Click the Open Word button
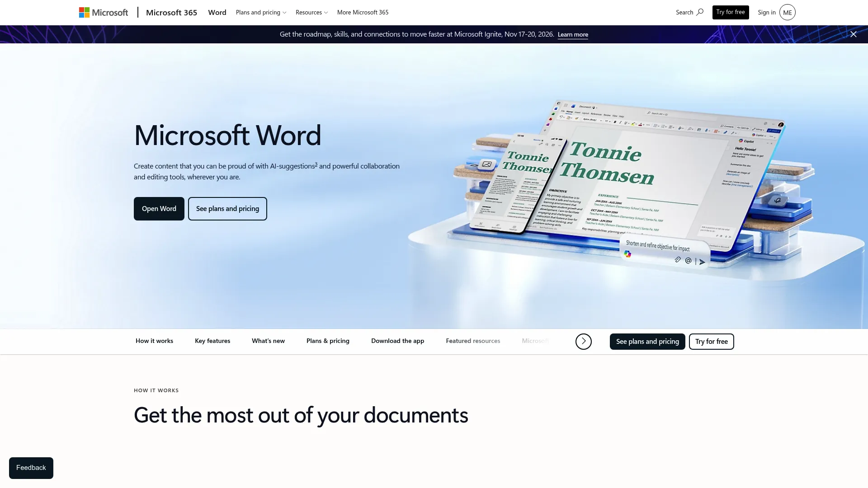 [x=159, y=209]
